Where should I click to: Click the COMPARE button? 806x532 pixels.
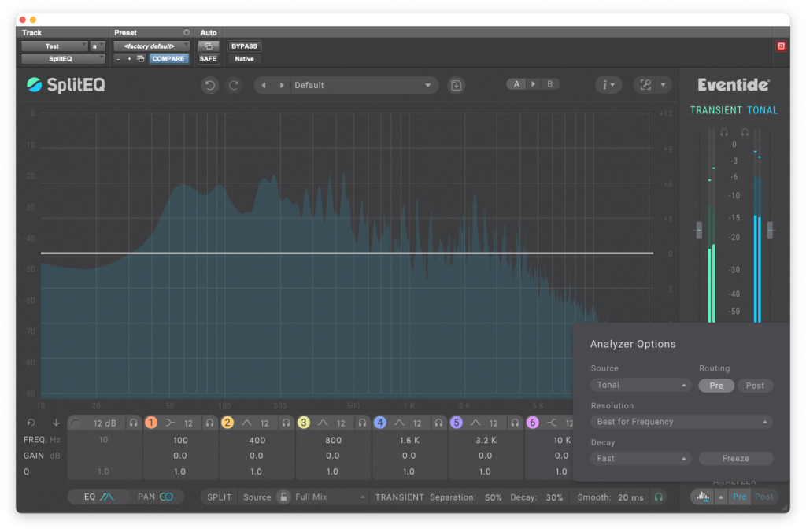click(x=168, y=59)
